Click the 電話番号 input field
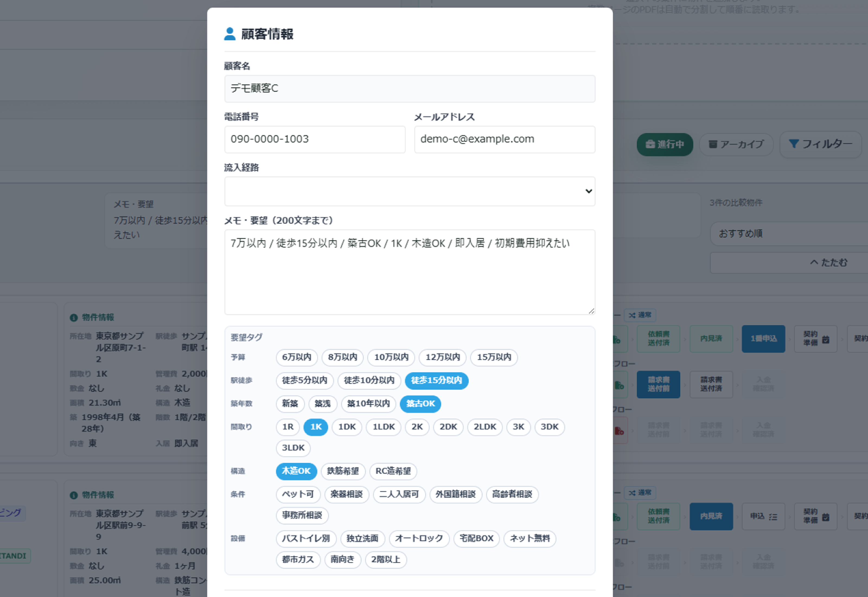This screenshot has height=597, width=868. click(315, 139)
